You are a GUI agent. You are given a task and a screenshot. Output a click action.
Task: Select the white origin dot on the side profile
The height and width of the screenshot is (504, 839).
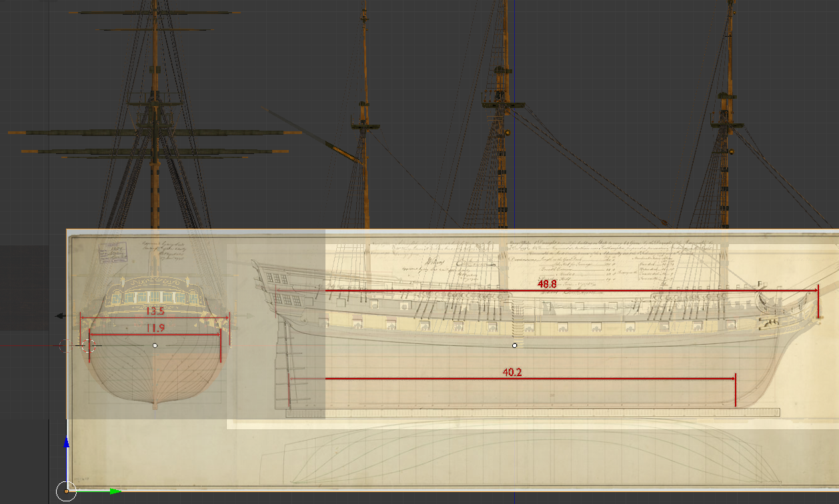(514, 345)
